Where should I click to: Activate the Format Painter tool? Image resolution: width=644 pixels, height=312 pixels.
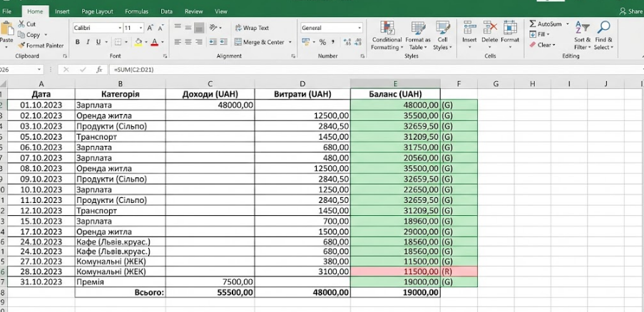tap(41, 46)
